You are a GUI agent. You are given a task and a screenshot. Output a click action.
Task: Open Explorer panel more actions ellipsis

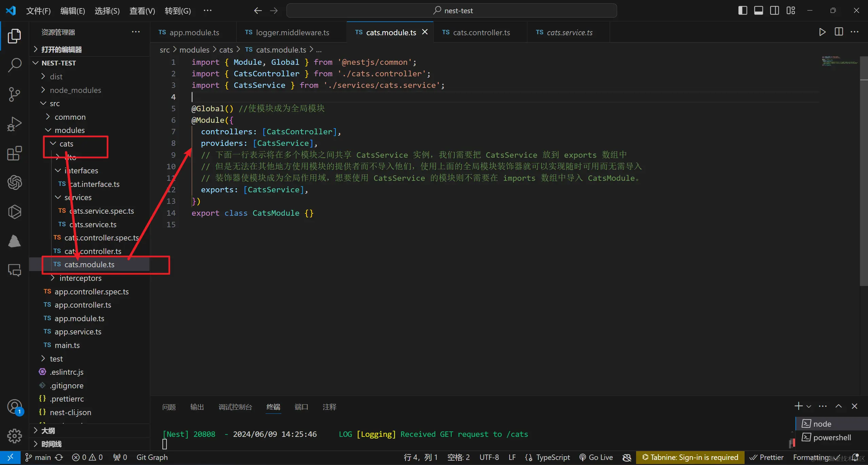(136, 32)
